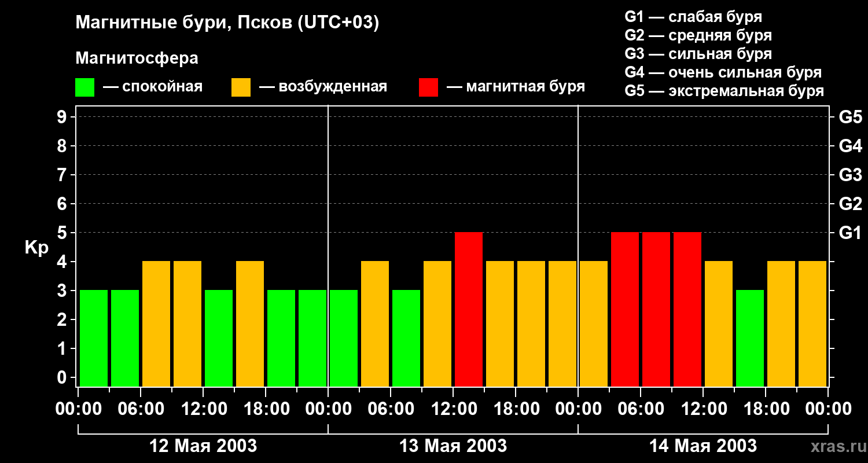Click the 'Магнитосфера' legend heading
Screen dimensions: 868x463
coord(137,58)
